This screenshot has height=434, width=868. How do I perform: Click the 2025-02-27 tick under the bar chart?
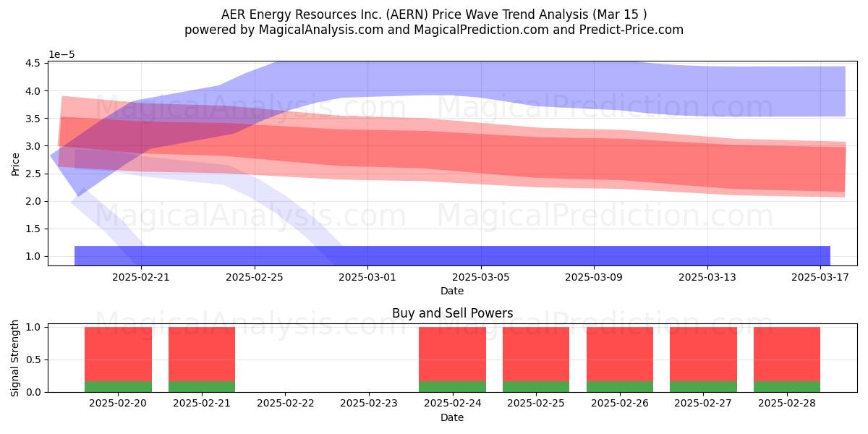[x=703, y=404]
